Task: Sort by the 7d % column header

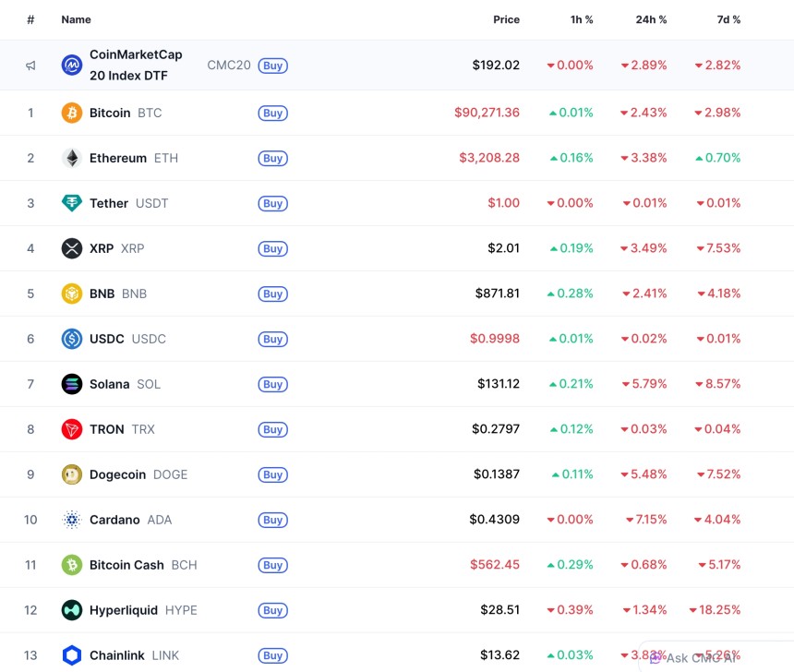Action: pos(728,19)
